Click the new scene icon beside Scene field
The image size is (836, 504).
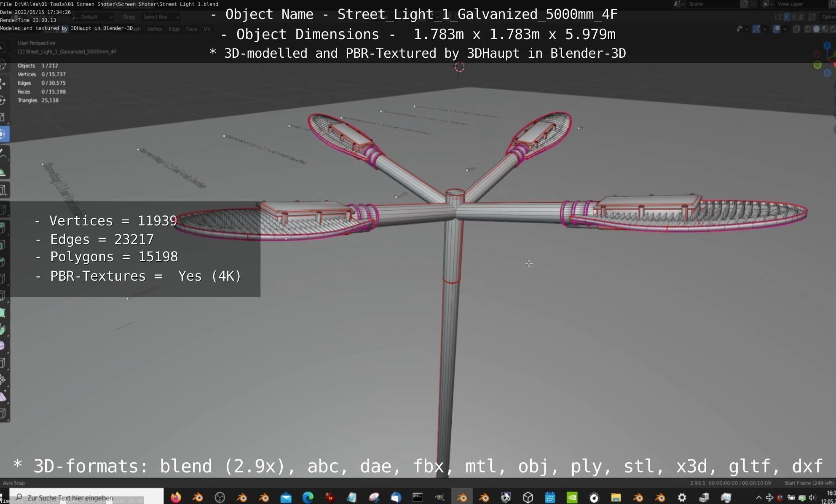[745, 4]
